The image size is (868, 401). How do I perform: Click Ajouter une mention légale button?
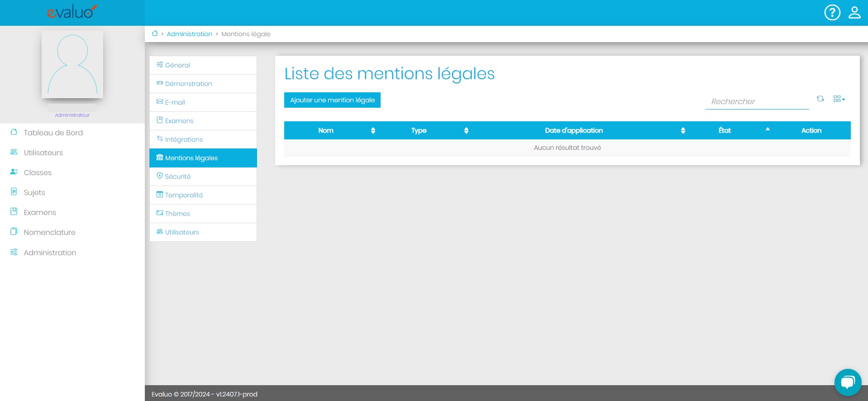332,100
